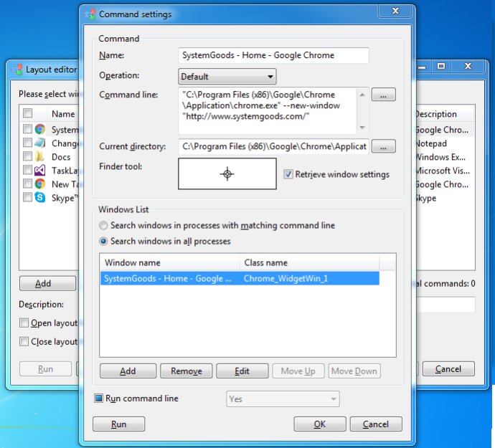The height and width of the screenshot is (448, 495).
Task: Click OK in Command settings dialog
Action: (x=320, y=424)
